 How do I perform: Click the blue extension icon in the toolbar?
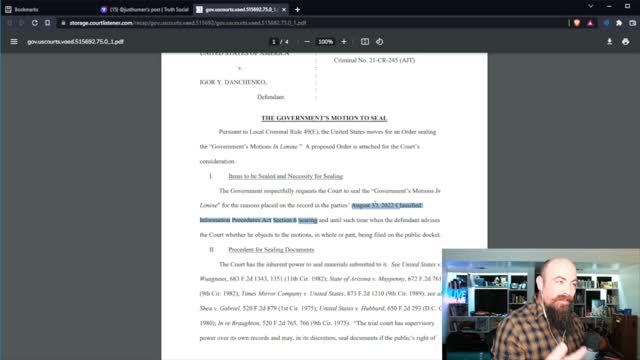606,23
